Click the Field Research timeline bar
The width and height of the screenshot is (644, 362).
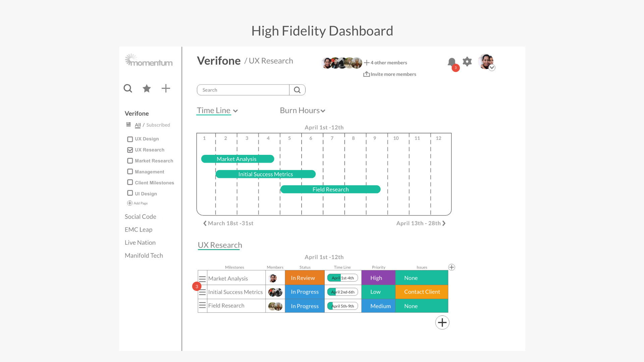(330, 189)
